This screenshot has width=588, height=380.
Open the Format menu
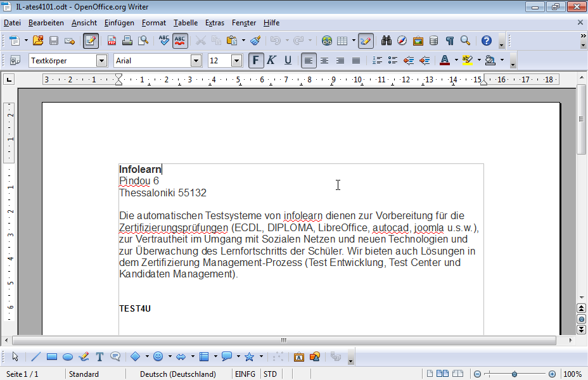tap(154, 23)
